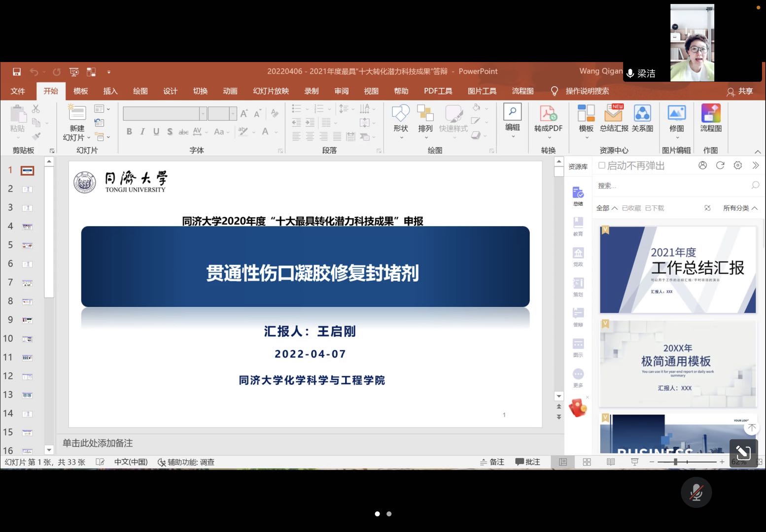This screenshot has width=766, height=532.
Task: Select 答辩 category in resource sidebar
Action: pos(578,317)
